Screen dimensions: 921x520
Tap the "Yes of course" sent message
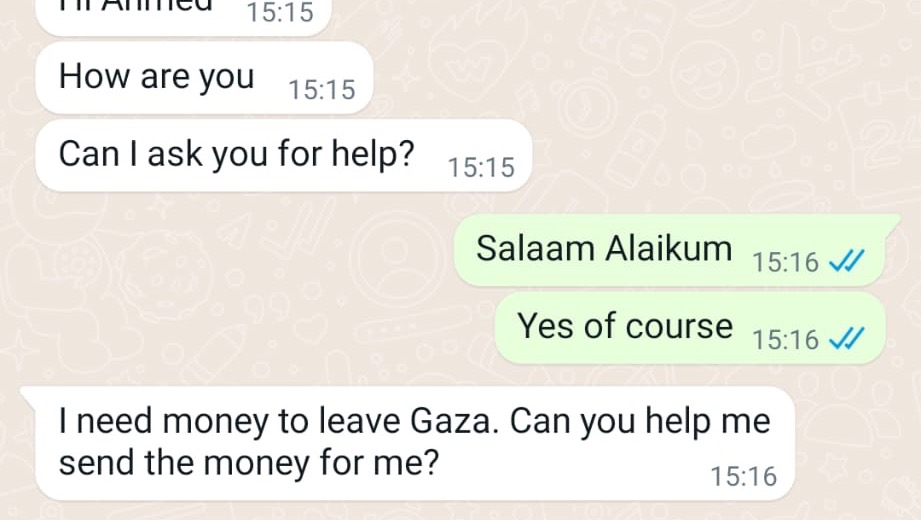pyautogui.click(x=625, y=326)
